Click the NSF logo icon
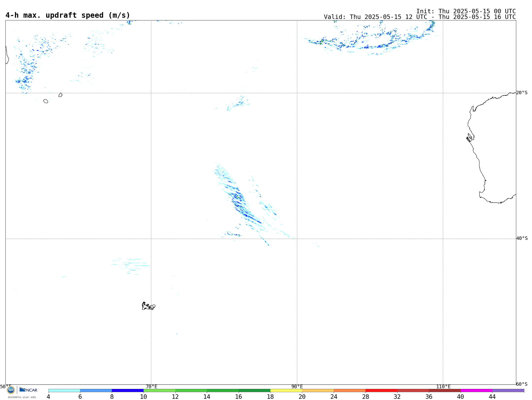Screen dimensions: 532x400 (11, 390)
